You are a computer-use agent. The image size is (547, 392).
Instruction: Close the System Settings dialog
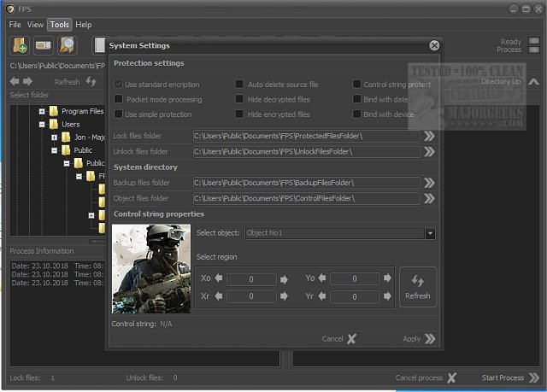[434, 45]
